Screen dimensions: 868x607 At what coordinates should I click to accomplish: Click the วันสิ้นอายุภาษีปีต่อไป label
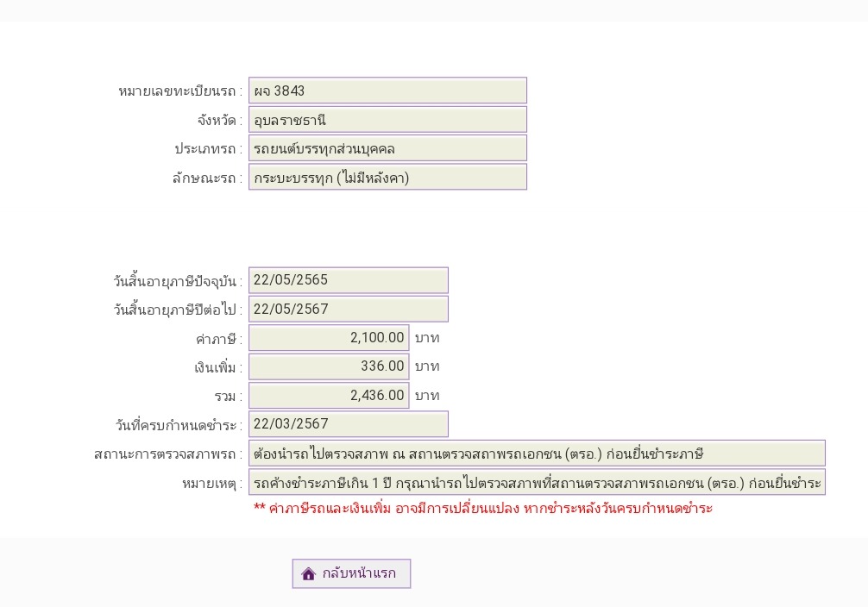[x=179, y=310]
